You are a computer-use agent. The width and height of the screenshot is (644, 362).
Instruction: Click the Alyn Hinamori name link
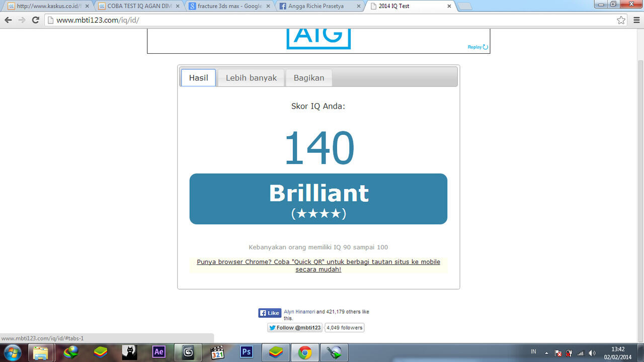(299, 312)
